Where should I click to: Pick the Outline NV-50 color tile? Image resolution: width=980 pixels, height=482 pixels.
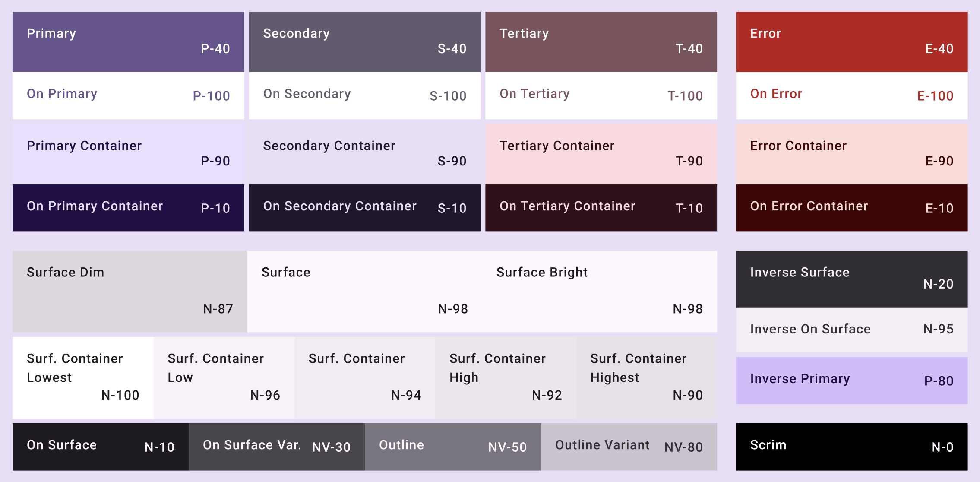pos(452,447)
